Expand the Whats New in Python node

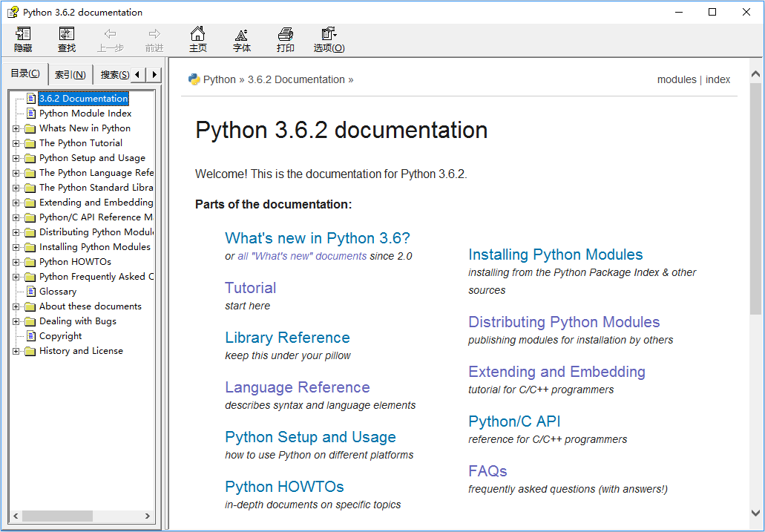tap(16, 129)
